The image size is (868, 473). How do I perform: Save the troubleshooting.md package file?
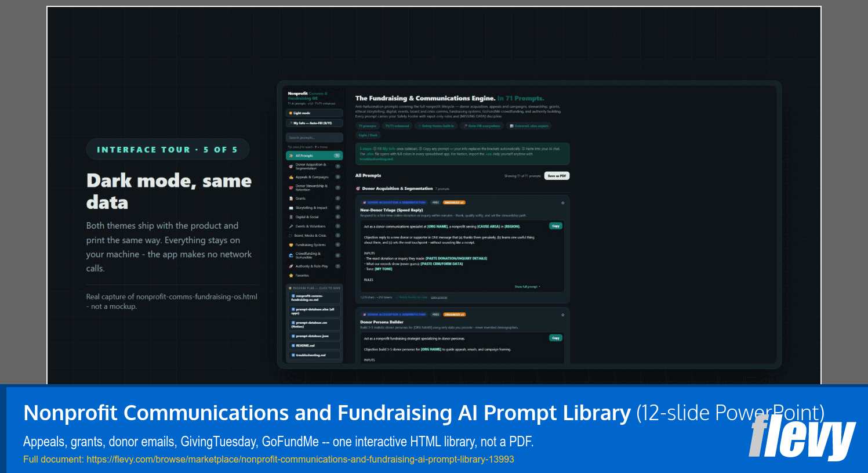point(315,355)
